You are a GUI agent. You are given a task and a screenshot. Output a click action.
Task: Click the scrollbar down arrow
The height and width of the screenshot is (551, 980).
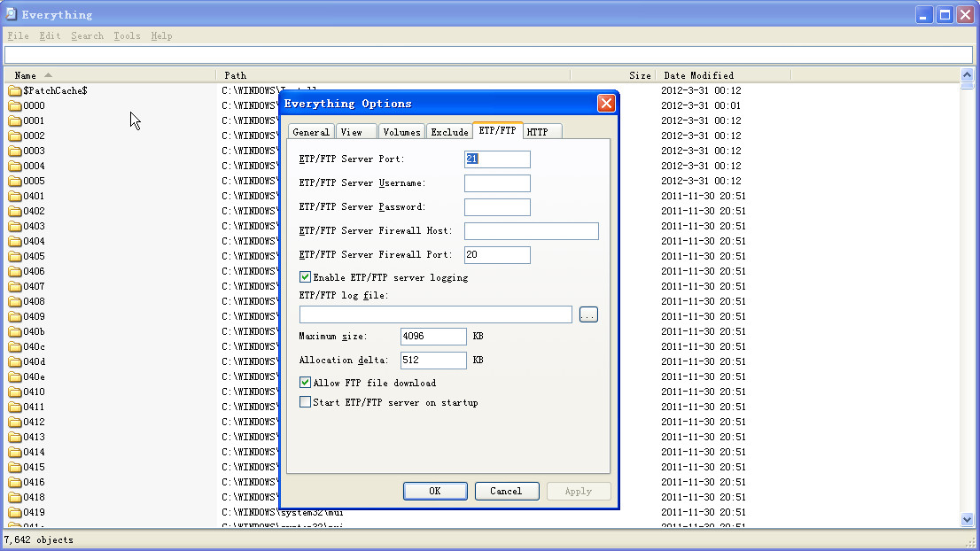tap(967, 519)
